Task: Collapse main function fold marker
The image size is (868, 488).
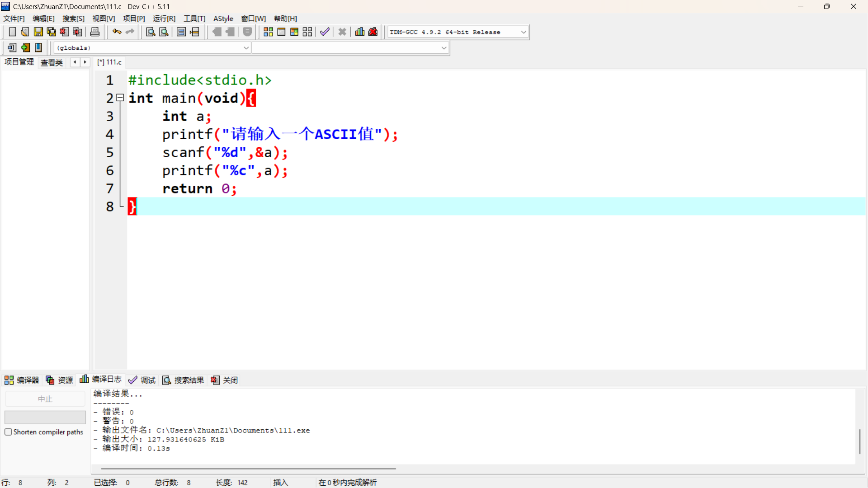Action: (120, 98)
